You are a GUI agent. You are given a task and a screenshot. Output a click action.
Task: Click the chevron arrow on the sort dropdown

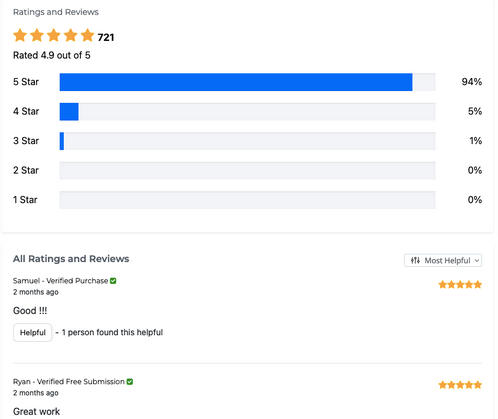477,261
